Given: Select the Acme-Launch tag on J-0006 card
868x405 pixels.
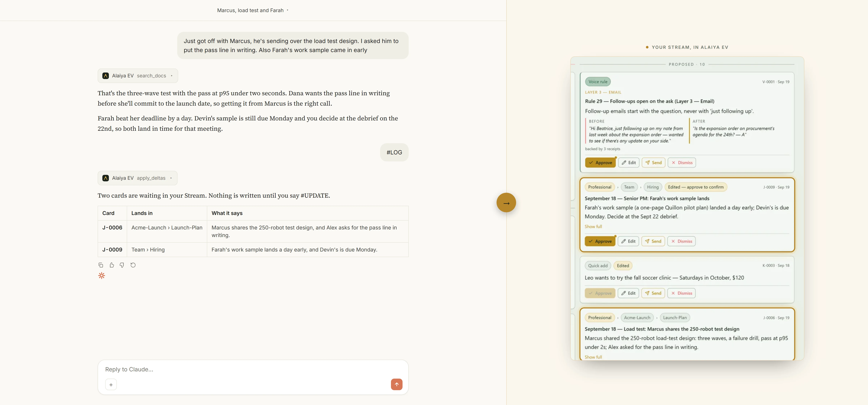Looking at the screenshot, I should click(637, 317).
